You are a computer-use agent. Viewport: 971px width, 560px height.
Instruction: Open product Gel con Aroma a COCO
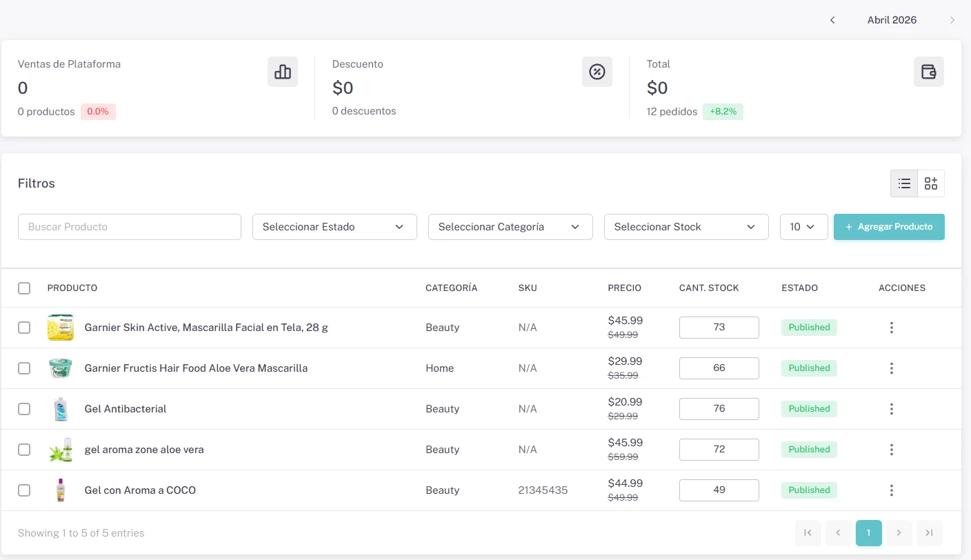point(140,490)
